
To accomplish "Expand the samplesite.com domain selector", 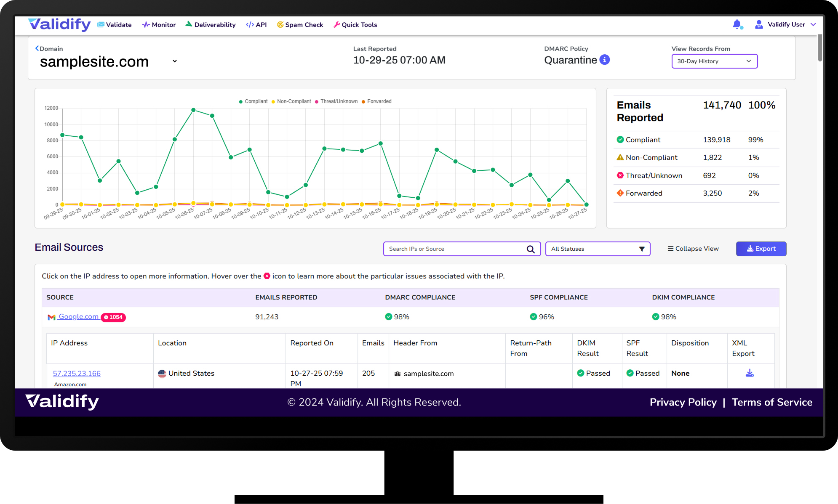I will pyautogui.click(x=174, y=61).
